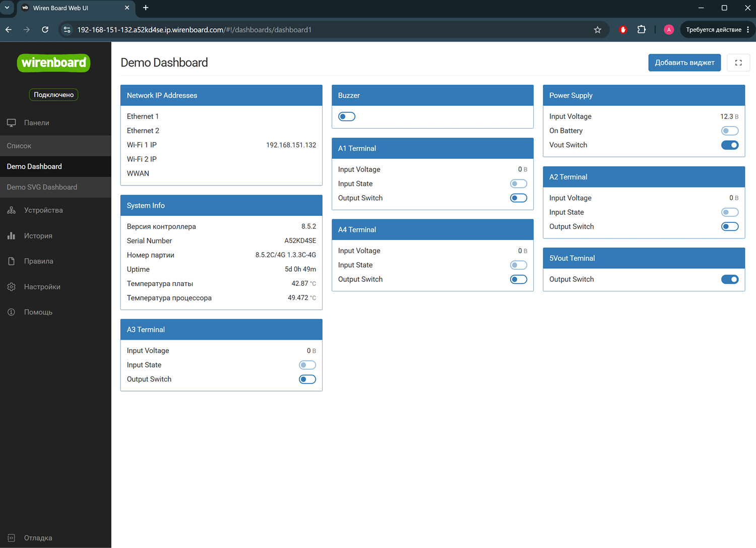The width and height of the screenshot is (756, 548).
Task: Turn off the Vout Switch
Action: click(730, 145)
